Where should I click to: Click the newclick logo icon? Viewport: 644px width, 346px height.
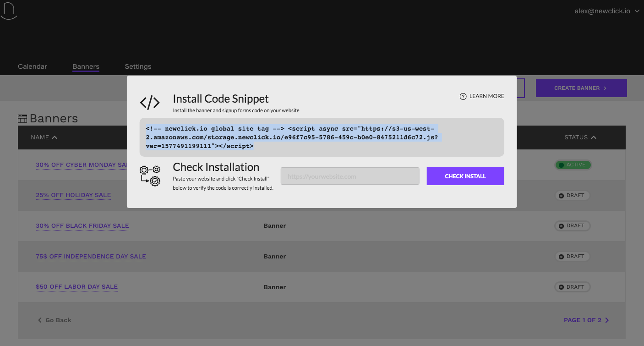pos(9,11)
